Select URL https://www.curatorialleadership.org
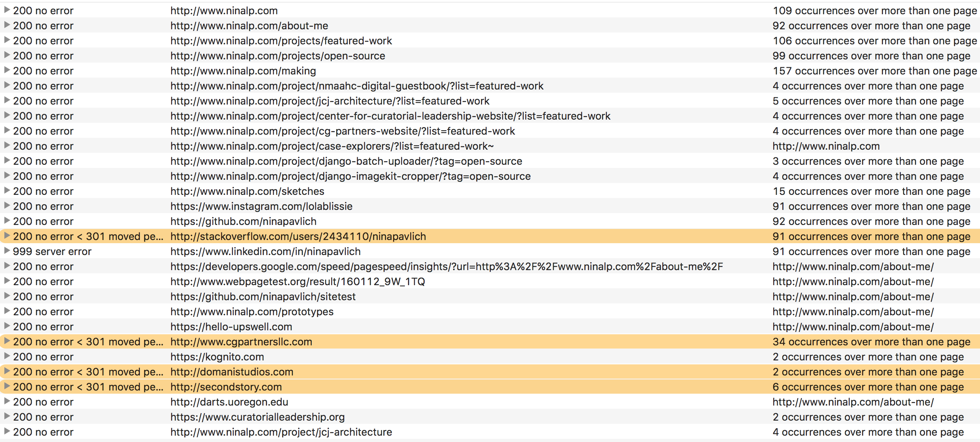 pos(257,417)
